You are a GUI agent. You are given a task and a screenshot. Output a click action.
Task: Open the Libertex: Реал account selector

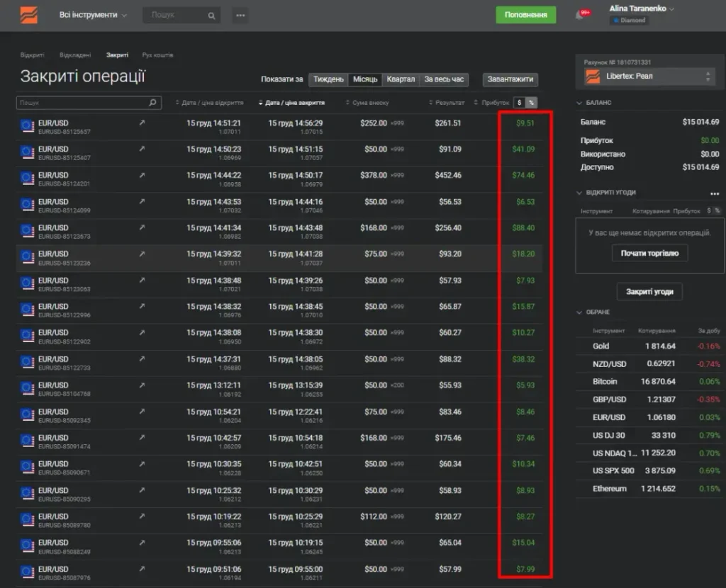pos(649,77)
